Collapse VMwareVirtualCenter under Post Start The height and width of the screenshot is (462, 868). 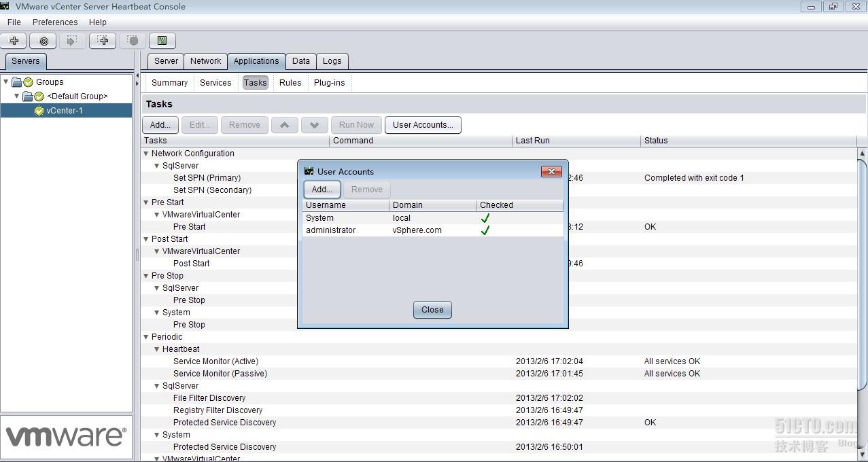[x=157, y=251]
